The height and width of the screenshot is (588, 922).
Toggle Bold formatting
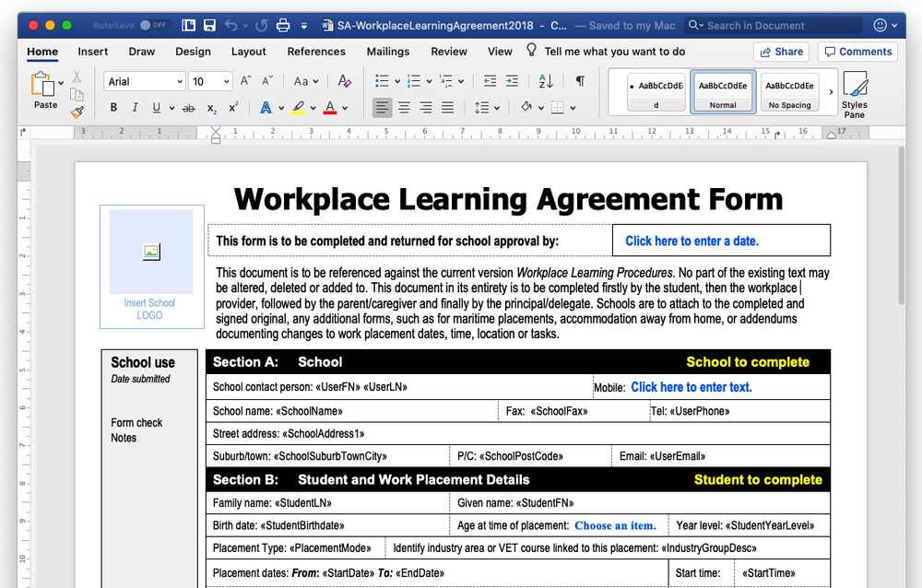coord(113,108)
